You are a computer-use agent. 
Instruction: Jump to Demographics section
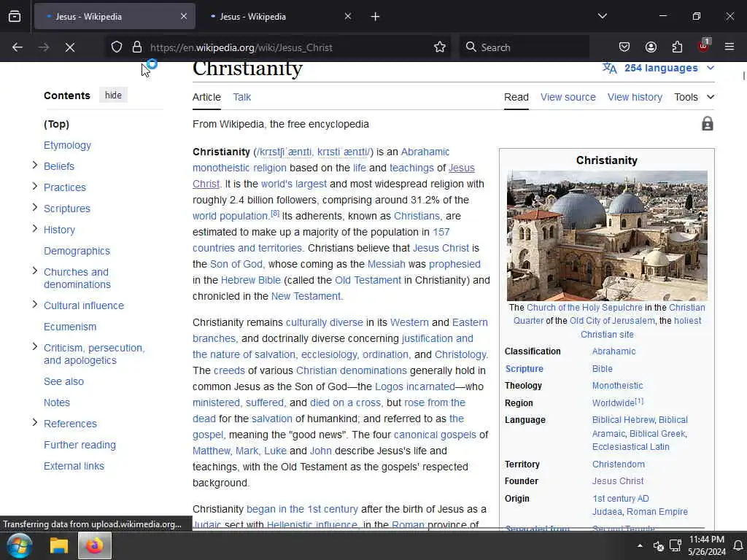pyautogui.click(x=77, y=251)
